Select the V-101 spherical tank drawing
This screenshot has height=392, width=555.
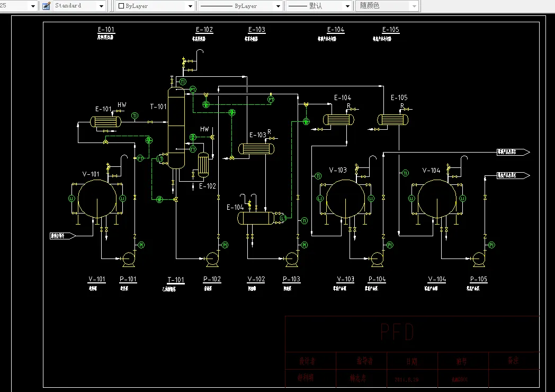click(97, 199)
